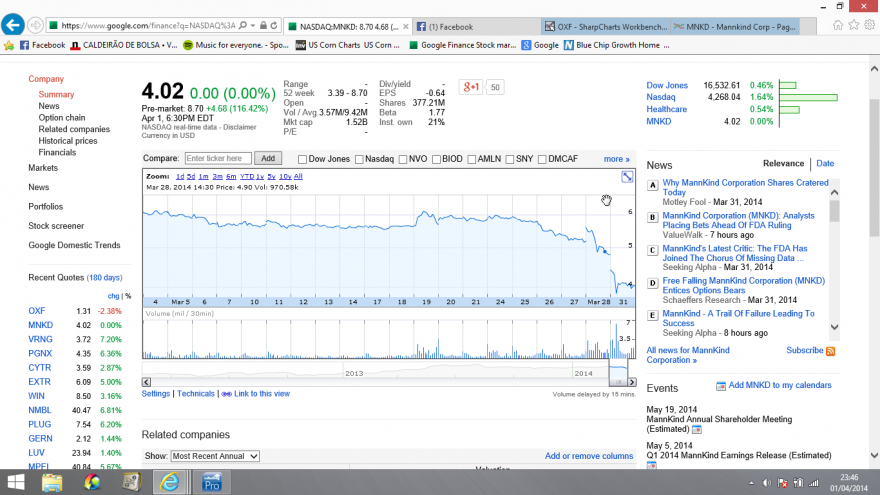Image resolution: width=880 pixels, height=495 pixels.
Task: Check the DMCAF compare checkbox
Action: click(542, 159)
